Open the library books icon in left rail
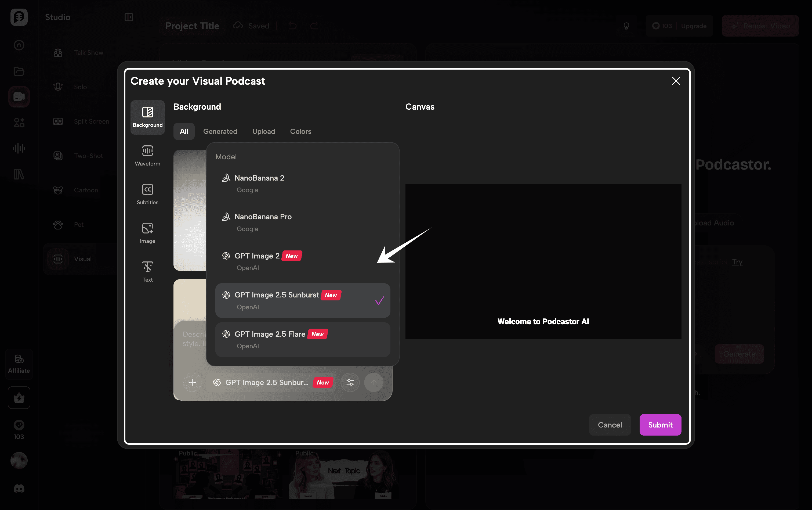 click(x=19, y=174)
